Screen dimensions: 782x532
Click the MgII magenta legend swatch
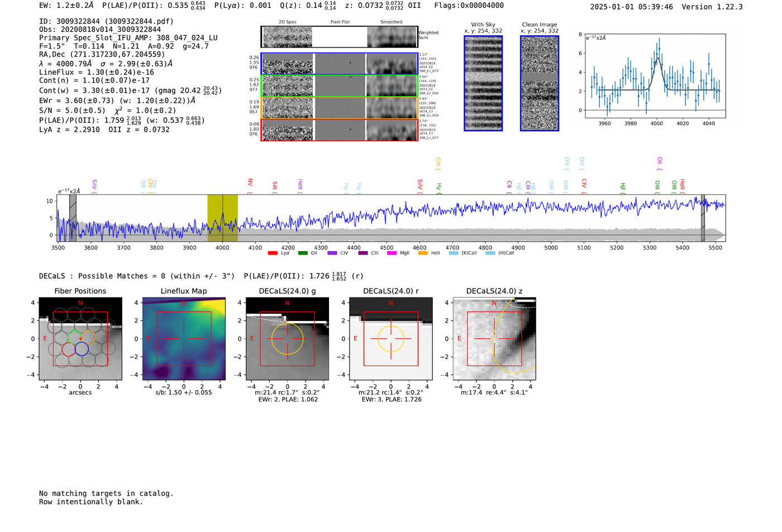pyautogui.click(x=391, y=253)
